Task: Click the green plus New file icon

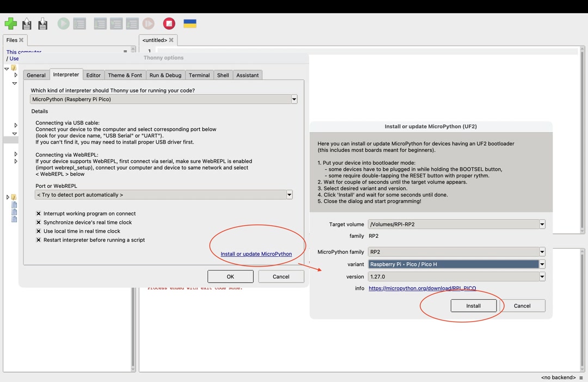Action: [x=10, y=23]
